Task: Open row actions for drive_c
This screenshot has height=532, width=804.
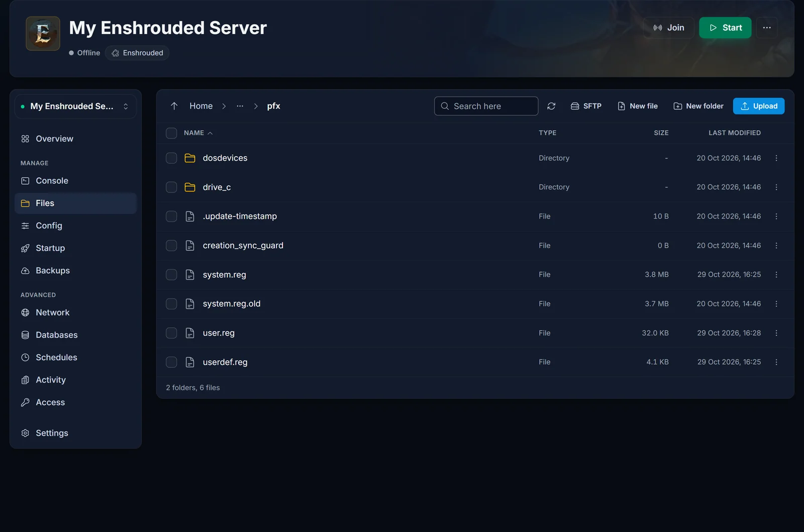Action: tap(776, 187)
